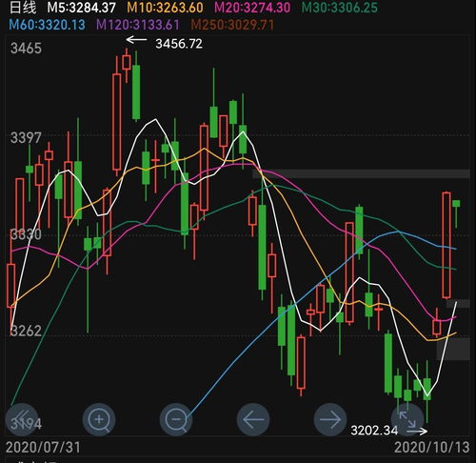
Task: Tap the M30:3306.25 moving average label
Action: (x=340, y=8)
